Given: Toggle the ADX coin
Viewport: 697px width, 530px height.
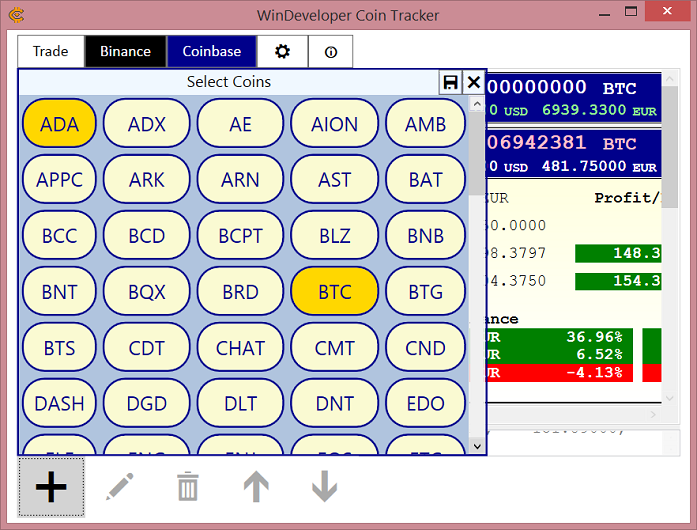Looking at the screenshot, I should [147, 123].
